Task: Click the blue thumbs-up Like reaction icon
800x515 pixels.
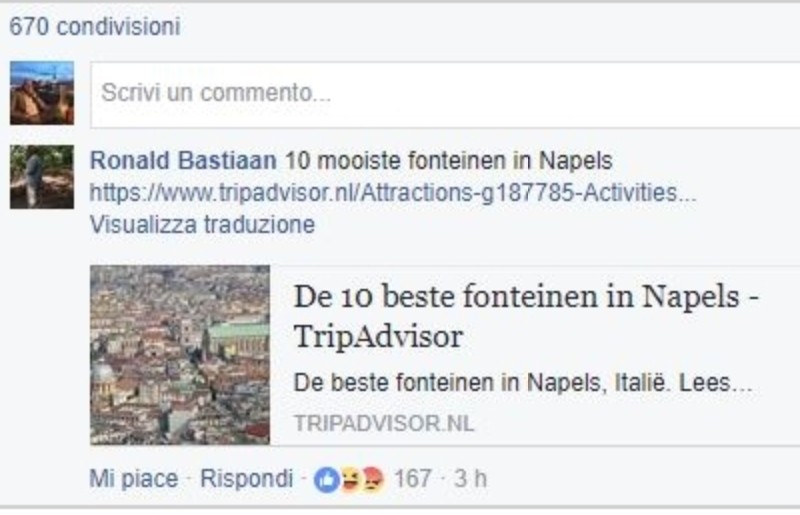Action: pos(326,479)
